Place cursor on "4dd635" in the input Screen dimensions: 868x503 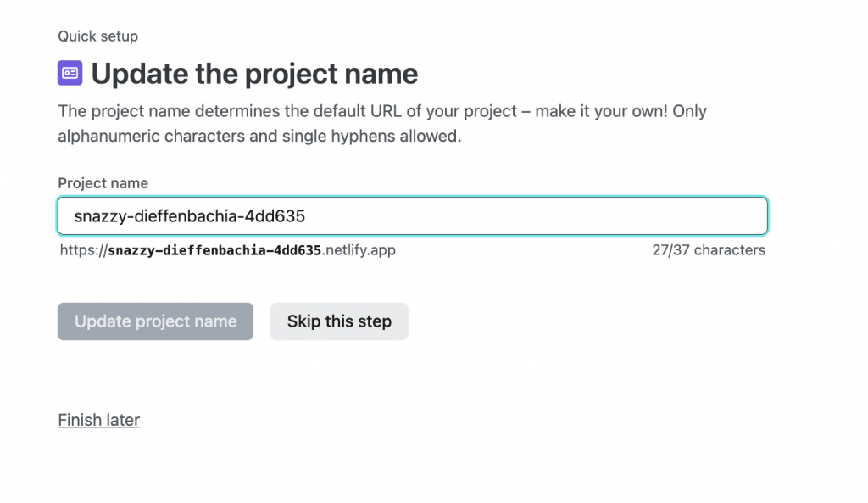tap(275, 216)
